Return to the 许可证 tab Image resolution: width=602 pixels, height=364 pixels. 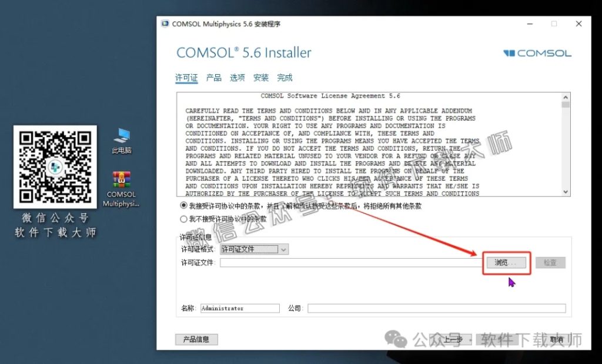[186, 77]
